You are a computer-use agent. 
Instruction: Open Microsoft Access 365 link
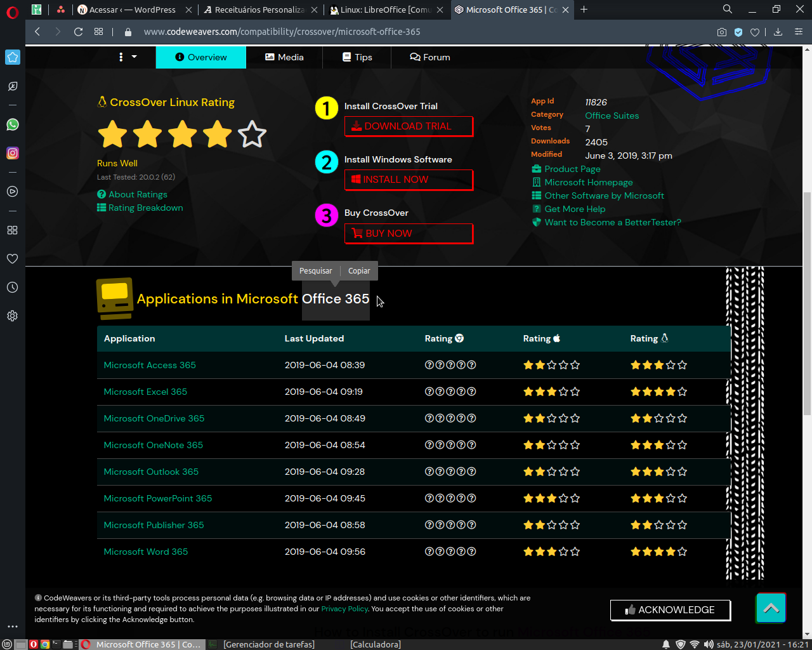coord(150,365)
